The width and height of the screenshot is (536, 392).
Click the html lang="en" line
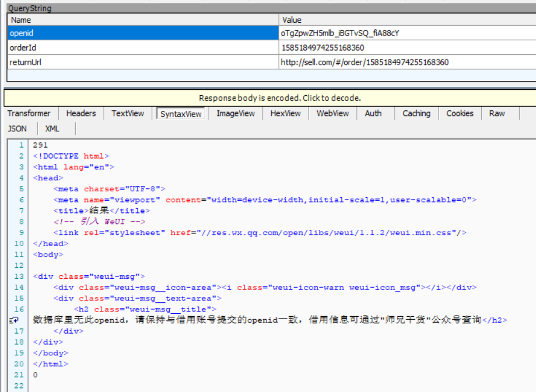click(73, 167)
